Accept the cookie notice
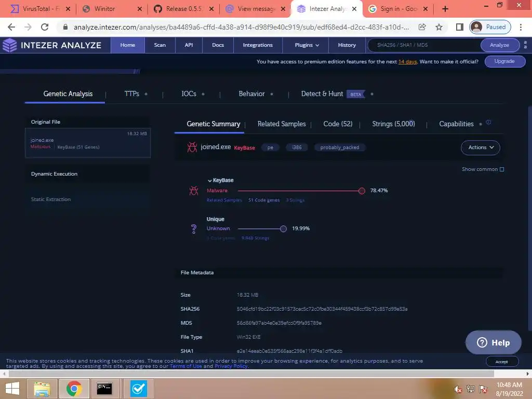This screenshot has height=399, width=532. pyautogui.click(x=501, y=362)
